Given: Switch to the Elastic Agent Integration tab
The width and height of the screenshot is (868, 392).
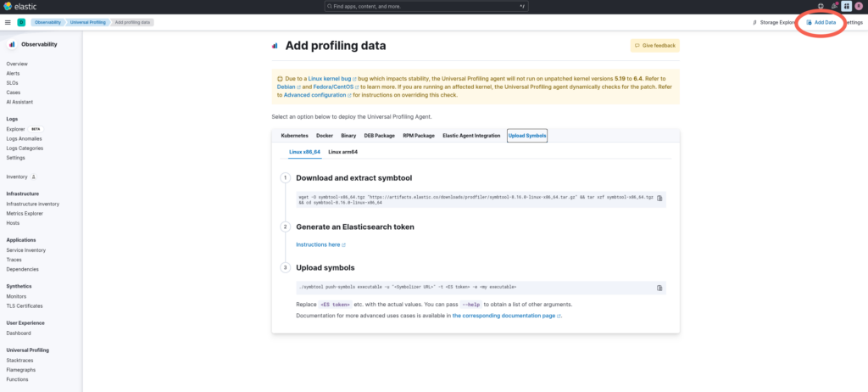Looking at the screenshot, I should pyautogui.click(x=471, y=135).
